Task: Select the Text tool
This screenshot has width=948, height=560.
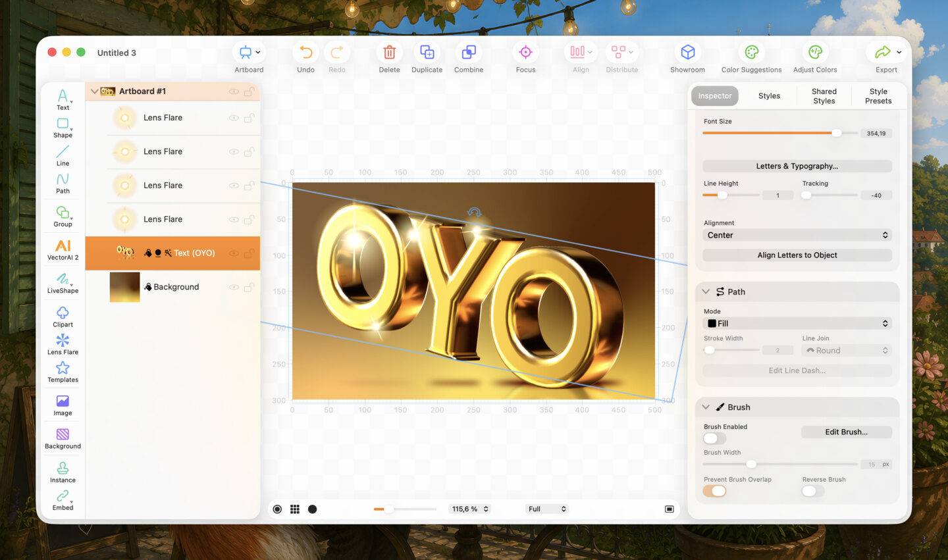Action: pyautogui.click(x=63, y=100)
